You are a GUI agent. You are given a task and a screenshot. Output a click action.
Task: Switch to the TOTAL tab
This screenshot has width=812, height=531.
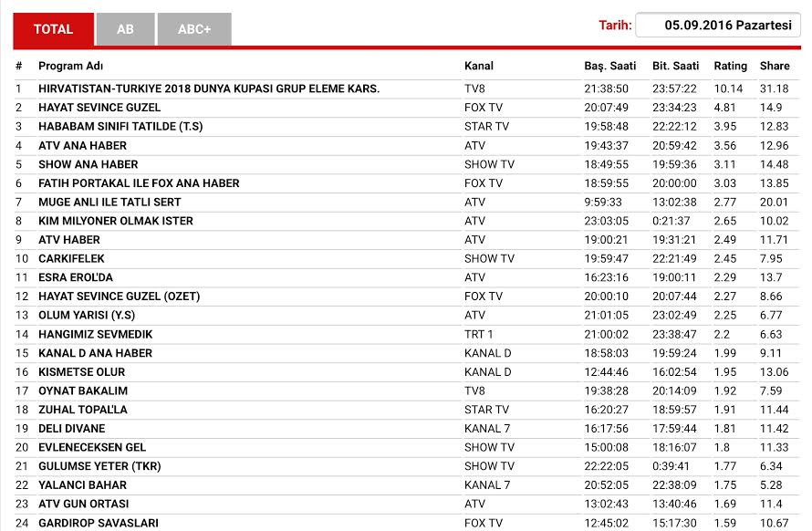pos(53,29)
